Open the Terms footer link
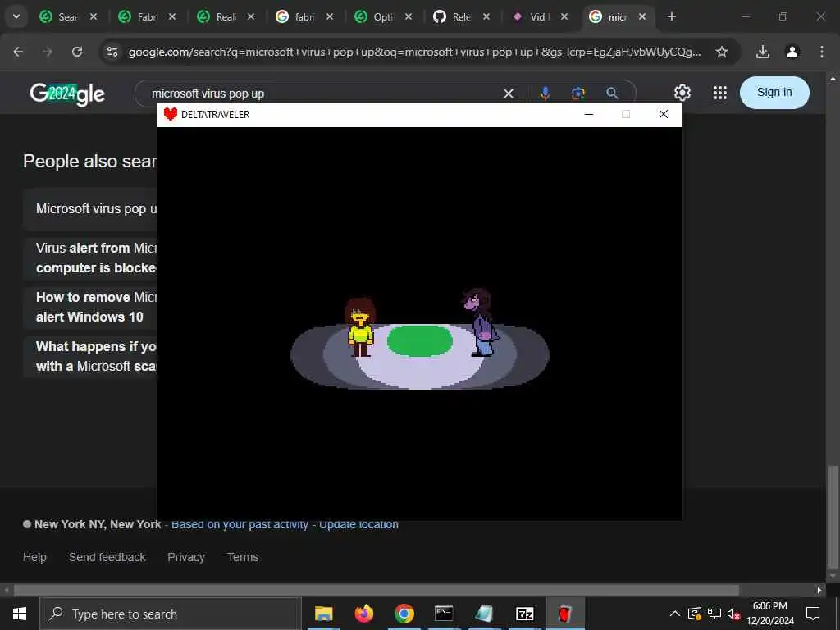 pos(243,557)
